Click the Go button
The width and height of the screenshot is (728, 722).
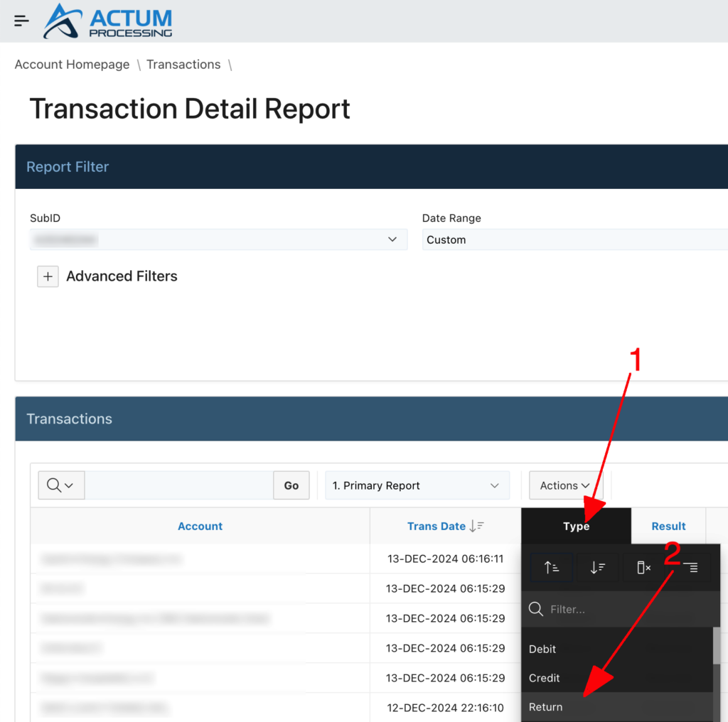pos(291,485)
